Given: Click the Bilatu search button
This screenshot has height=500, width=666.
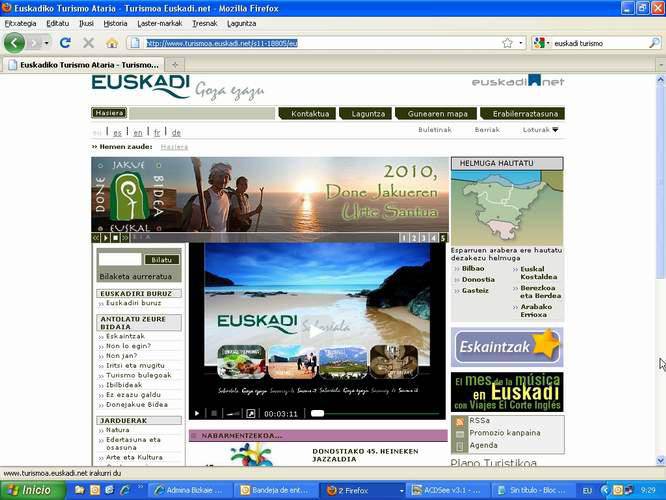Looking at the screenshot, I should [x=161, y=260].
